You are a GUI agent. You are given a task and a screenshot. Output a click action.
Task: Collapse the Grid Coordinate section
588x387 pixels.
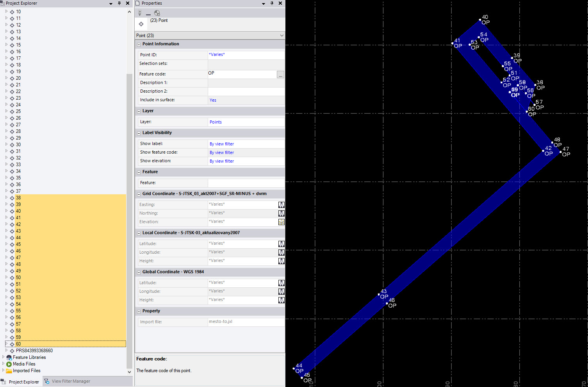click(x=139, y=193)
